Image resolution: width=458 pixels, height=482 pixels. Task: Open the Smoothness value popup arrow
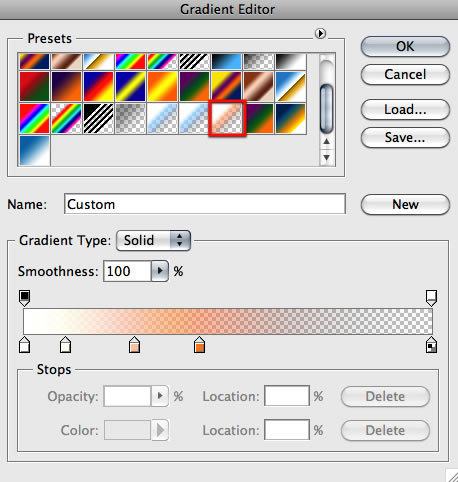pos(160,271)
